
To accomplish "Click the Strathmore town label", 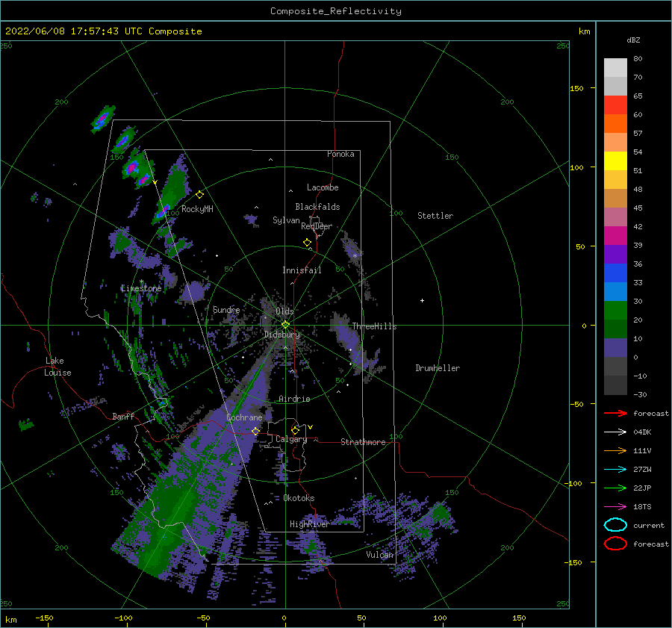I will click(363, 442).
